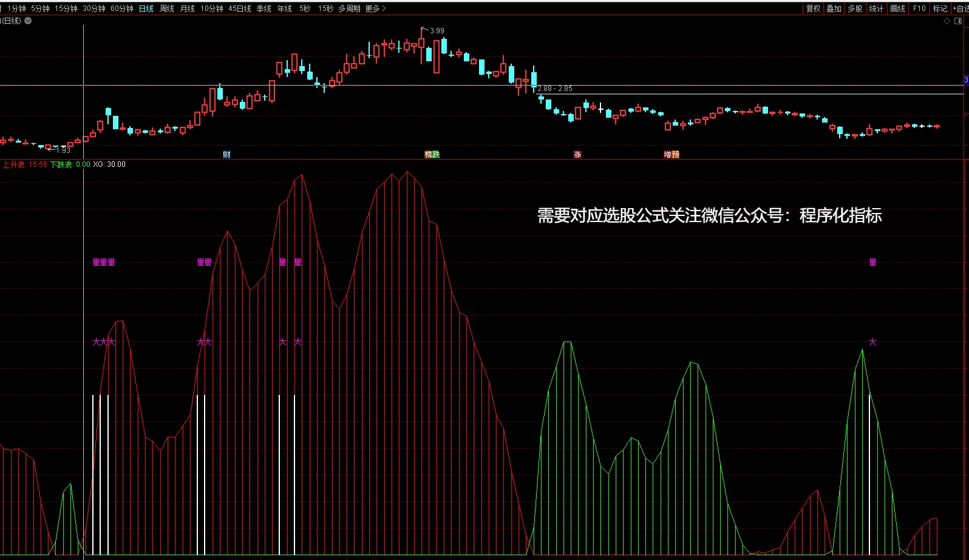The image size is (969, 560).
Task: Open the 画线 drawing tool
Action: 897,8
